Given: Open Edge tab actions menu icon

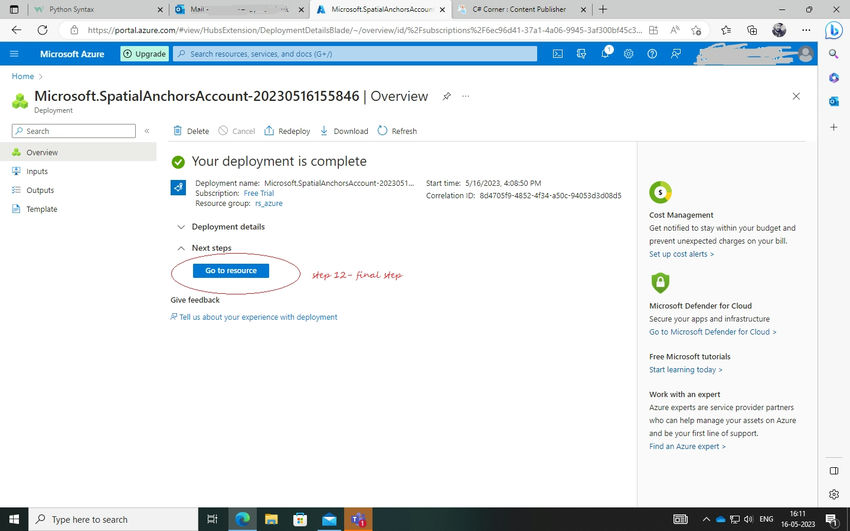Looking at the screenshot, I should point(14,9).
